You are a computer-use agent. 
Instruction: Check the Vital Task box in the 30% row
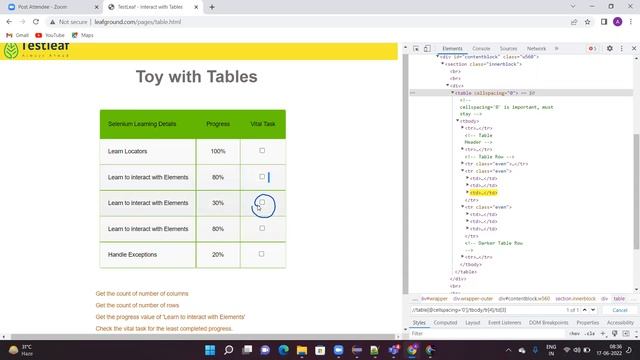(x=262, y=202)
